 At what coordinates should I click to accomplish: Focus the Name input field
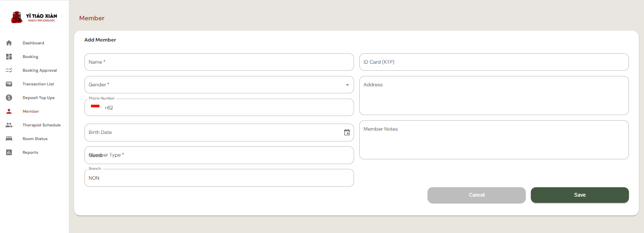click(x=219, y=62)
